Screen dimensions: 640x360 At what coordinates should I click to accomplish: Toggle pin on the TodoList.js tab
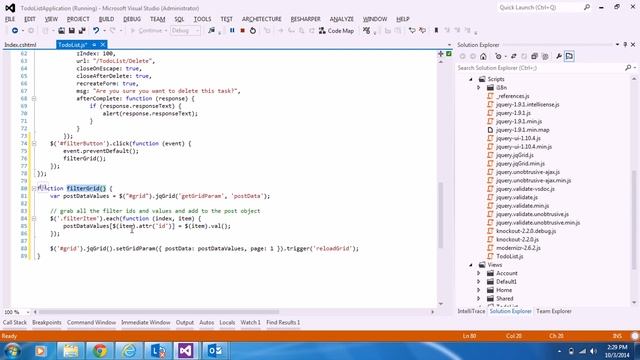pos(94,44)
